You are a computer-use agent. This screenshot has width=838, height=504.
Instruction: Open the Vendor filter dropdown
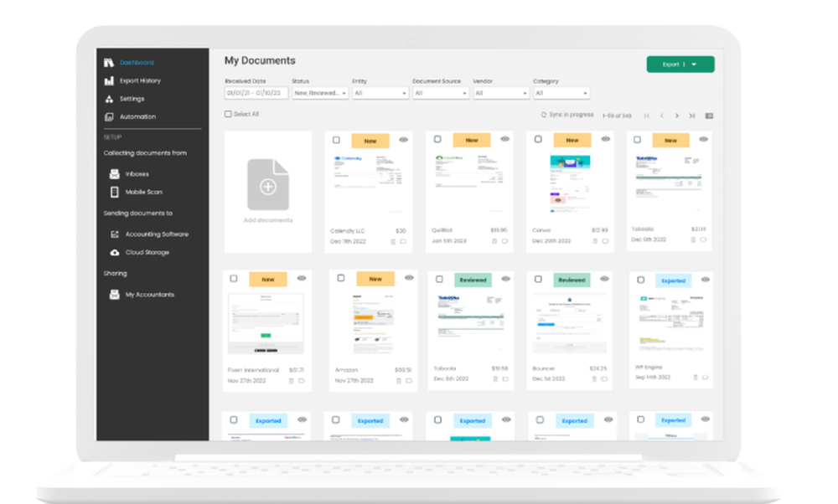click(x=501, y=93)
